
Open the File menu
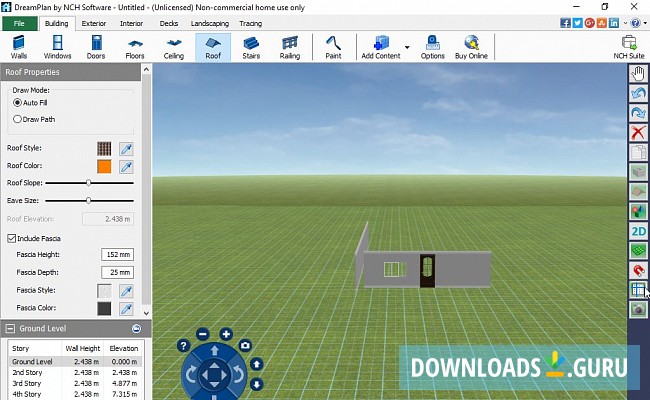click(19, 24)
